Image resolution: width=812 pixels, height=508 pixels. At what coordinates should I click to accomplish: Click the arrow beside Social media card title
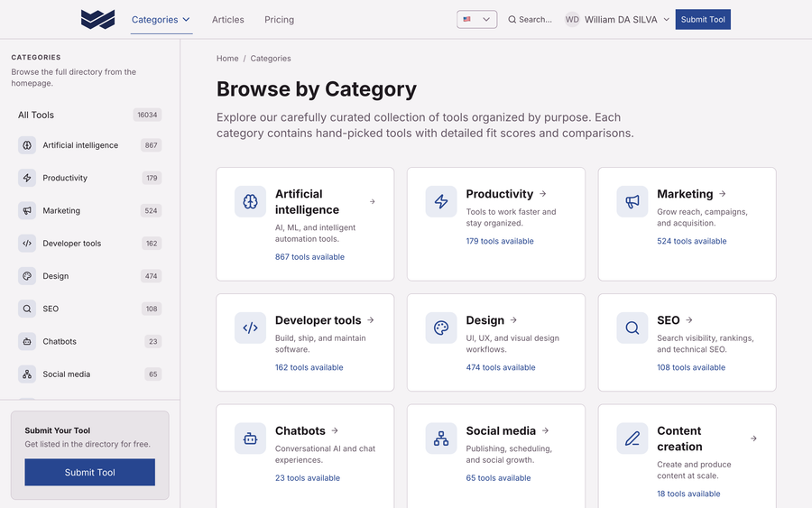(x=545, y=430)
